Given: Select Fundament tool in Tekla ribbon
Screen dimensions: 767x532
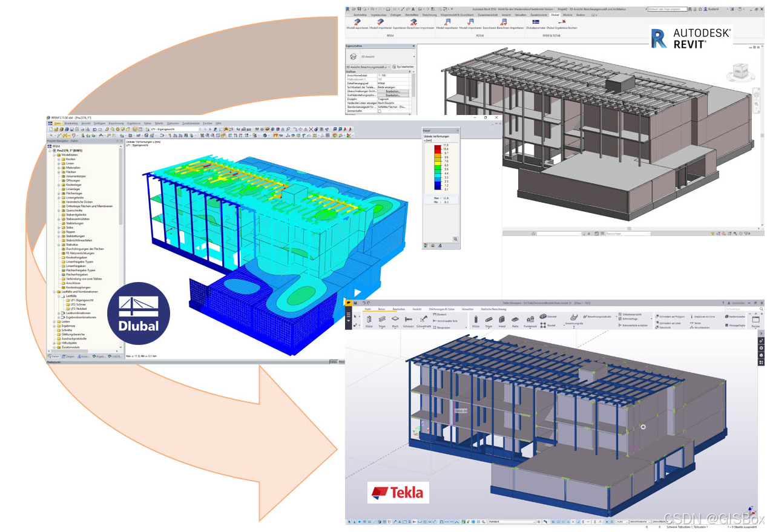Looking at the screenshot, I should [531, 321].
